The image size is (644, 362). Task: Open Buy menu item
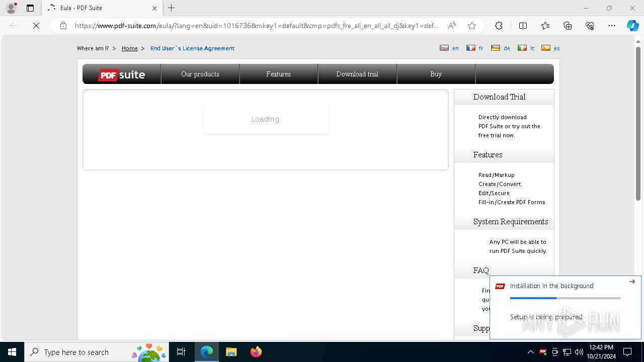point(436,74)
